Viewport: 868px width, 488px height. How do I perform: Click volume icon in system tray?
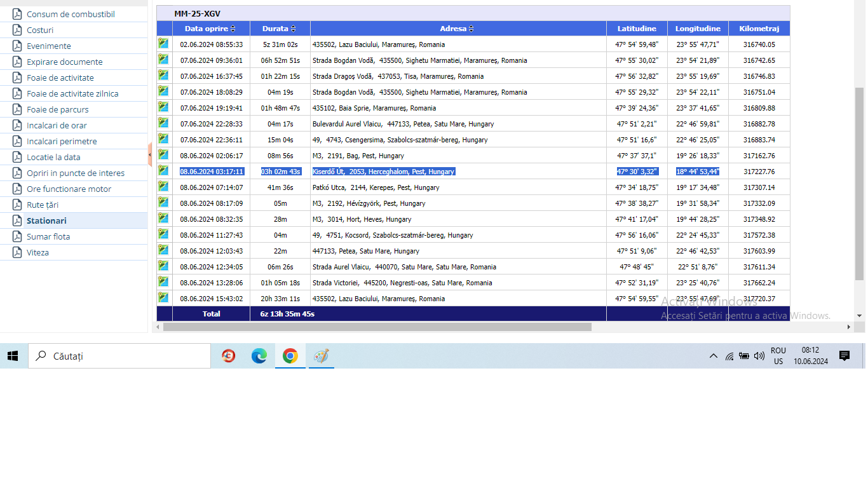(759, 356)
